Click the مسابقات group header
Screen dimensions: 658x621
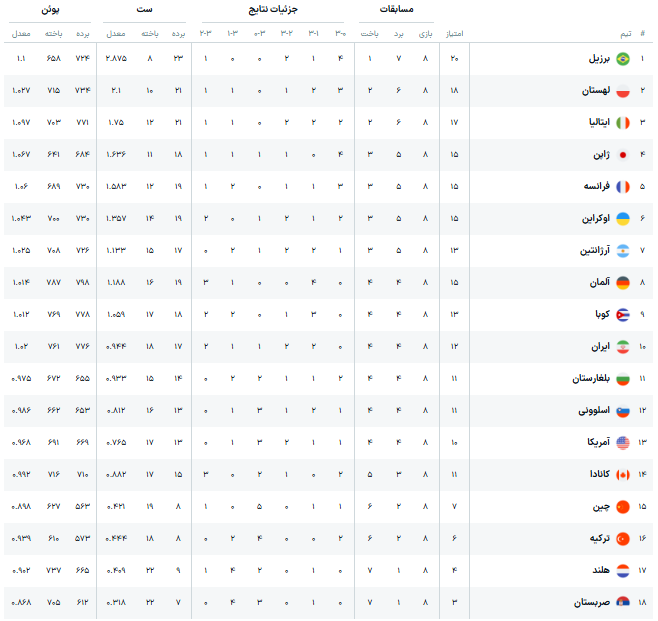pos(397,9)
